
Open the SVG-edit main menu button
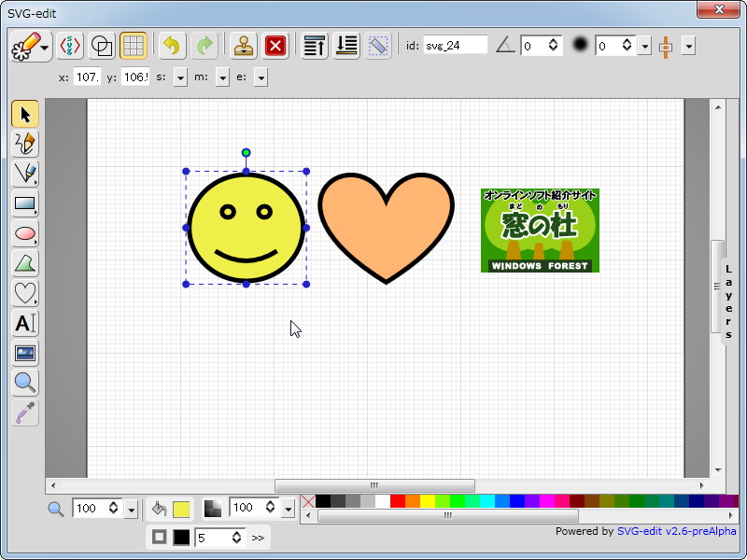coord(30,45)
